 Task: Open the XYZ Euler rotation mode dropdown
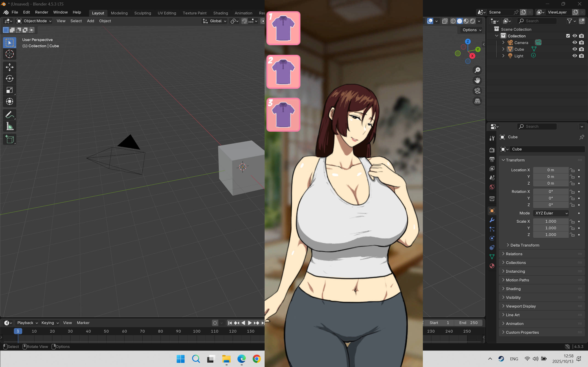551,213
